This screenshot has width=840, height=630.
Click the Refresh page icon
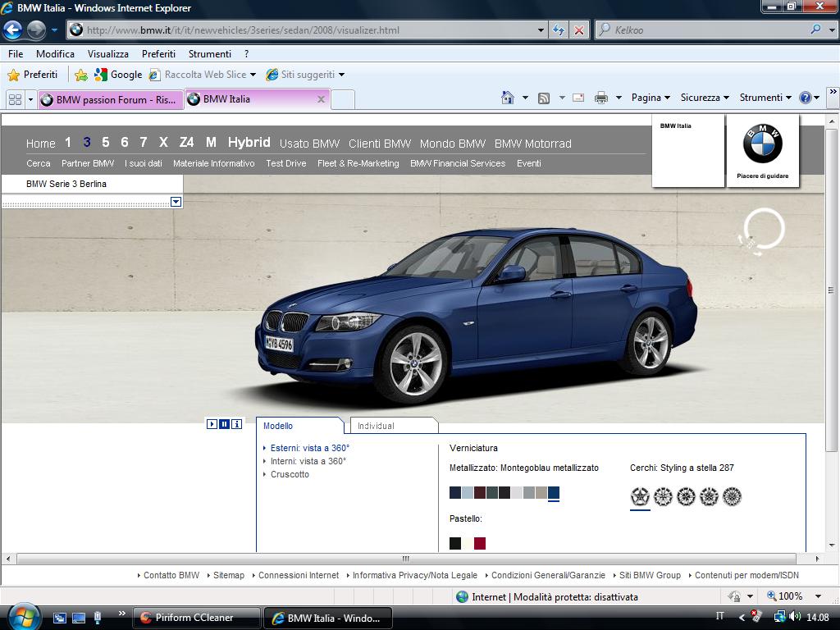(558, 30)
